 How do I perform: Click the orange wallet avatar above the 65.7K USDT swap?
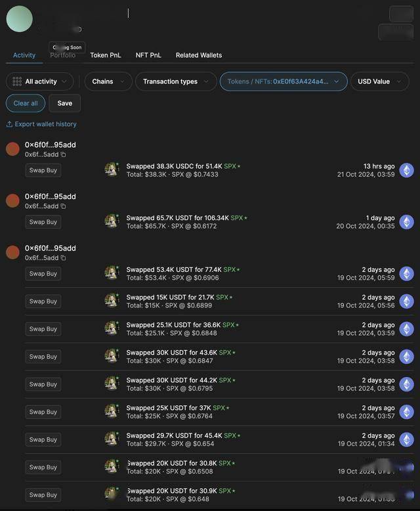pyautogui.click(x=12, y=200)
